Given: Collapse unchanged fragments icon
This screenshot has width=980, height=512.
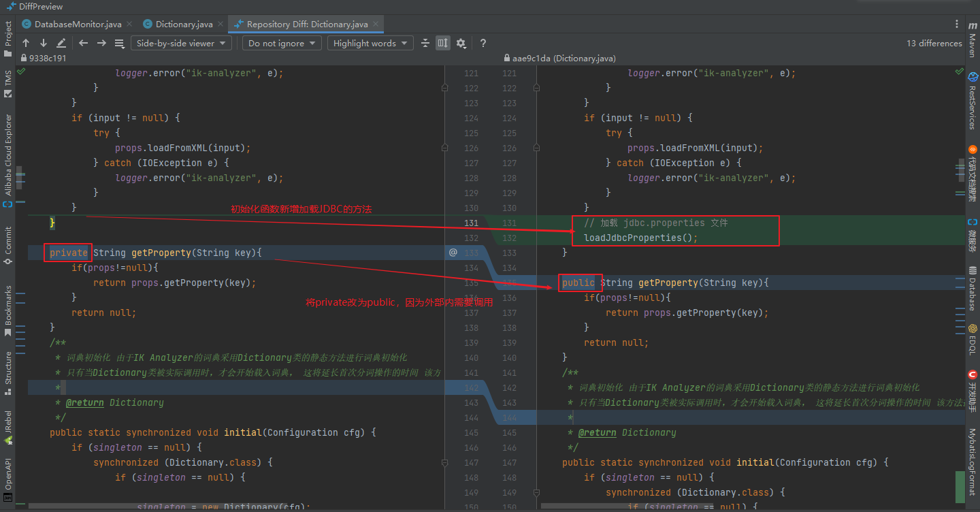Looking at the screenshot, I should (425, 43).
